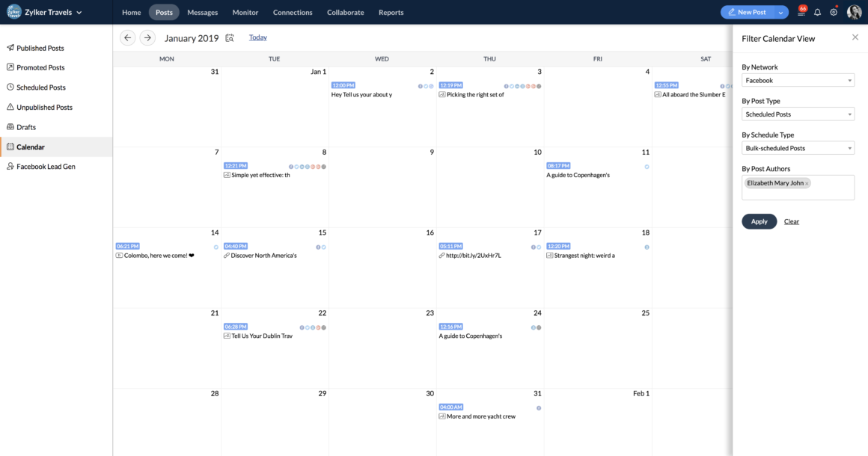Go to previous month with left arrow
The image size is (868, 456).
tap(128, 37)
